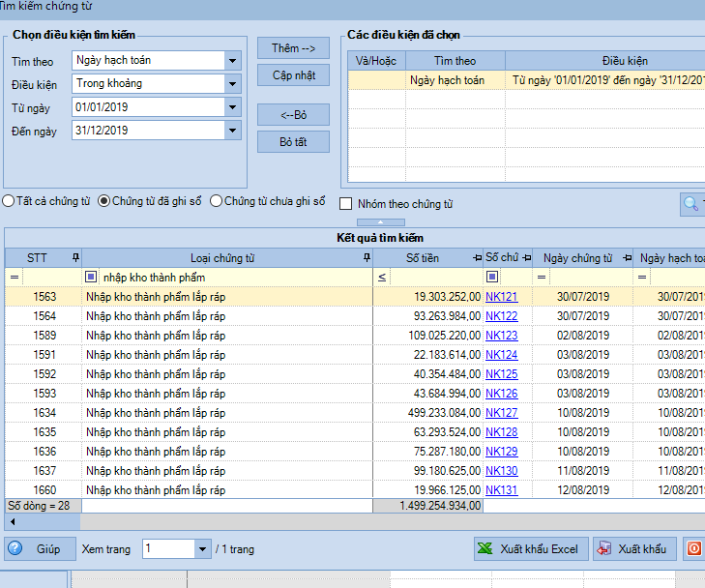Expand the 'Điều kiện' combo box
Image resolution: width=705 pixels, height=588 pixels.
point(231,84)
